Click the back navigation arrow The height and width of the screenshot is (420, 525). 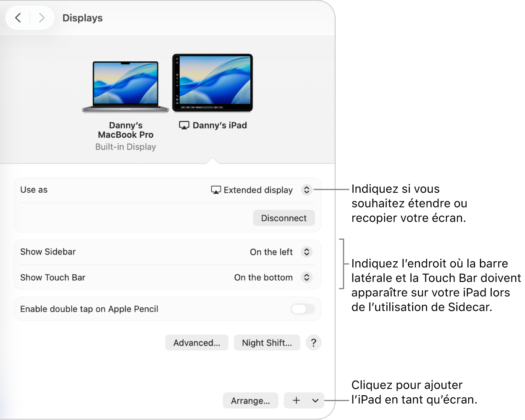18,18
